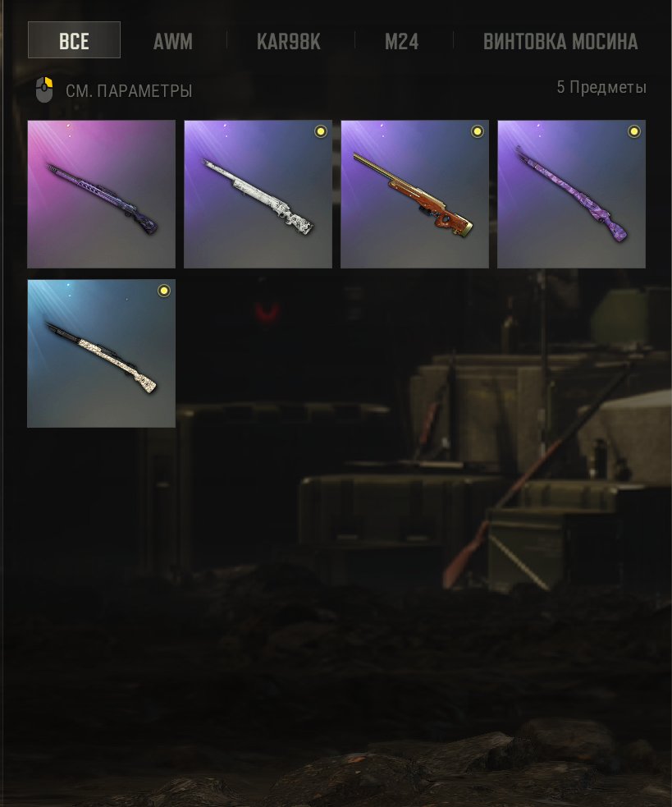Open the KAR98K tab
672x807 pixels.
tap(289, 42)
